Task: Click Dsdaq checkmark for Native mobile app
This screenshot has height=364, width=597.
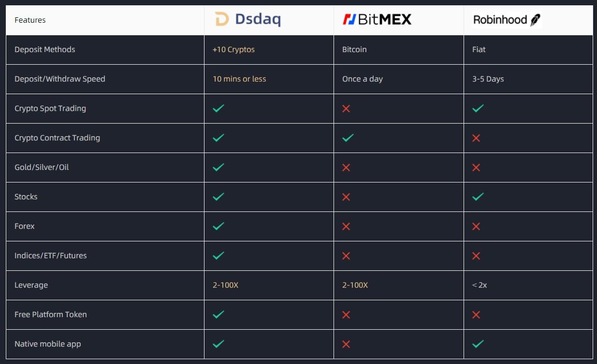Action: (218, 344)
